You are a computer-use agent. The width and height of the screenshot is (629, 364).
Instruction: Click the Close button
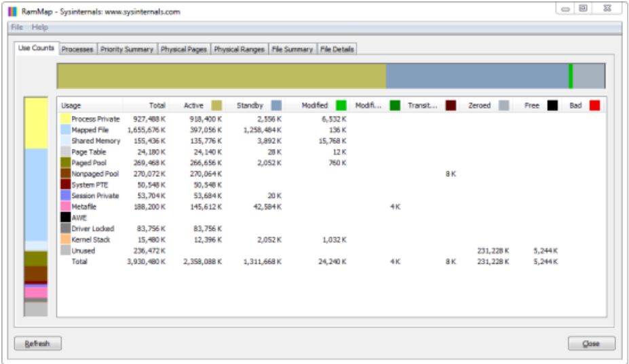coord(591,344)
